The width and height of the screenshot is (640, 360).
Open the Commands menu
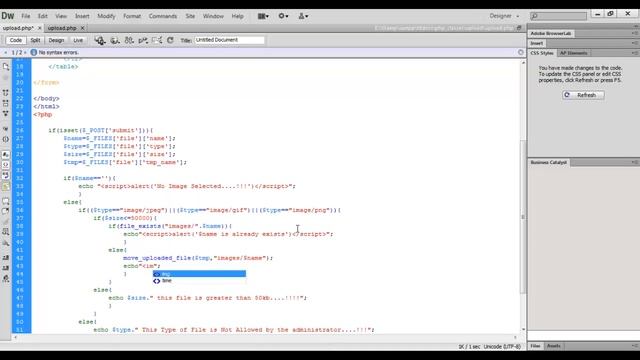point(162,16)
